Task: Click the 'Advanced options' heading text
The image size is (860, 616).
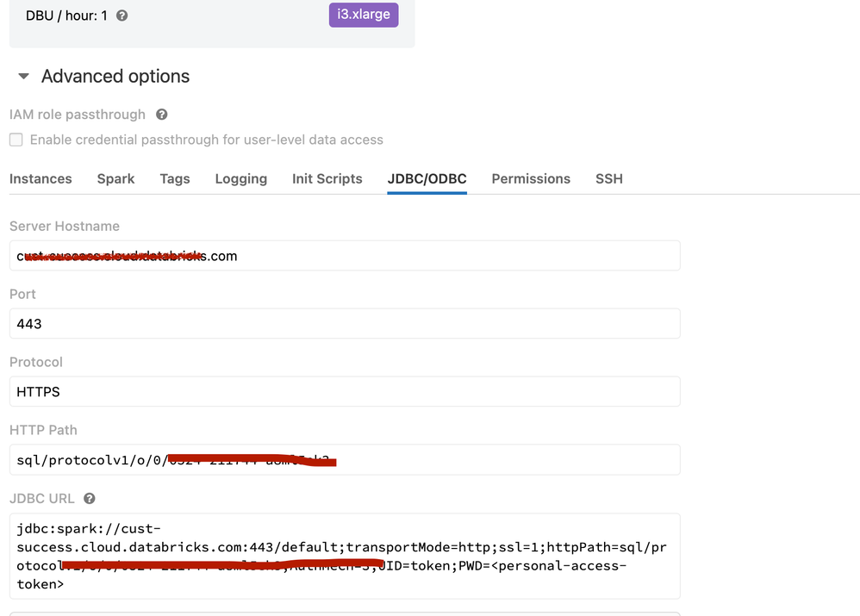Action: click(115, 76)
